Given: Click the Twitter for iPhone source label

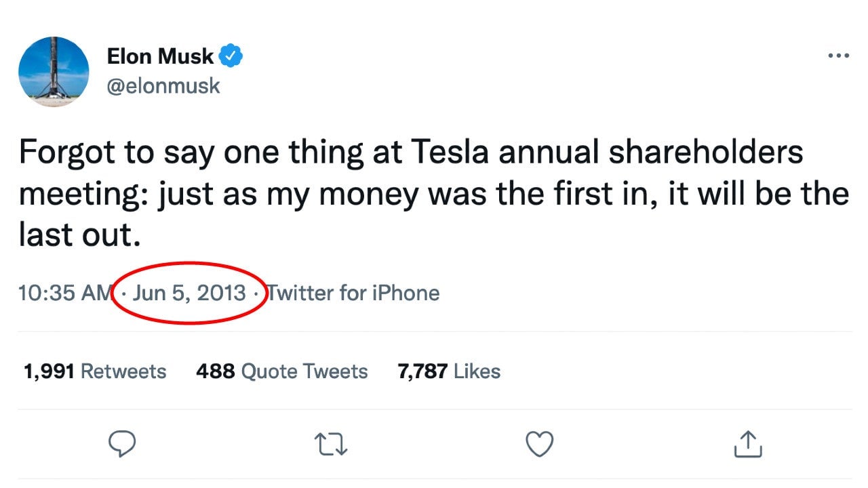Looking at the screenshot, I should click(x=353, y=293).
